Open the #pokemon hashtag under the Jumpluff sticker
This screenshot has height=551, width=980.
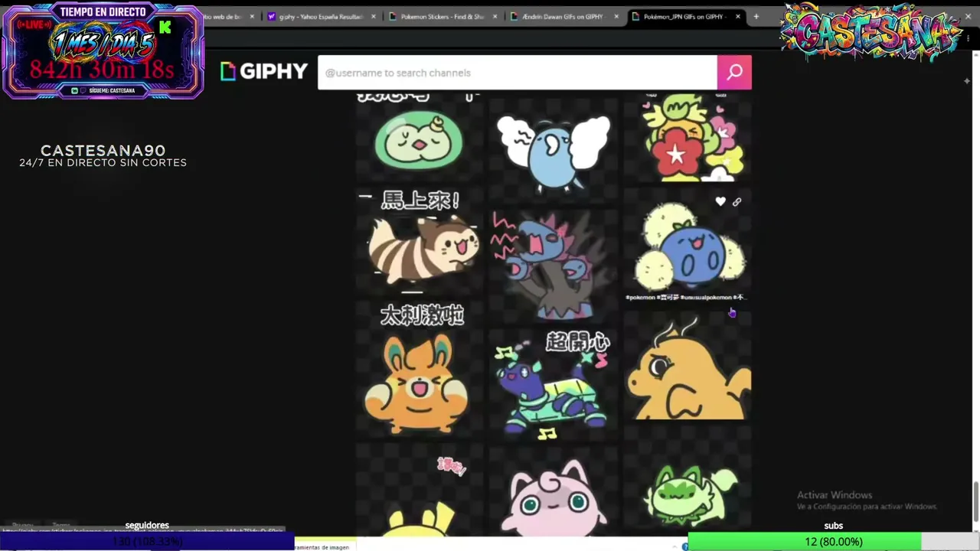point(640,297)
